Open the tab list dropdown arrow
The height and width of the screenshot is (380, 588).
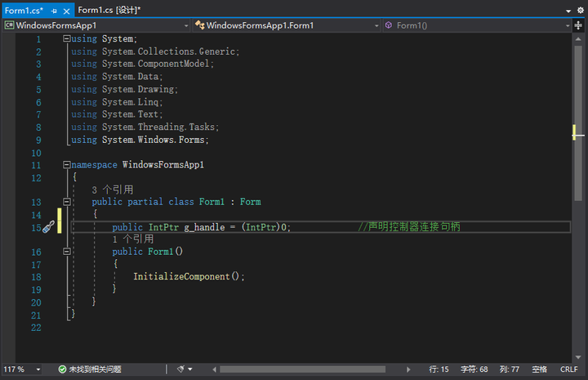point(568,11)
